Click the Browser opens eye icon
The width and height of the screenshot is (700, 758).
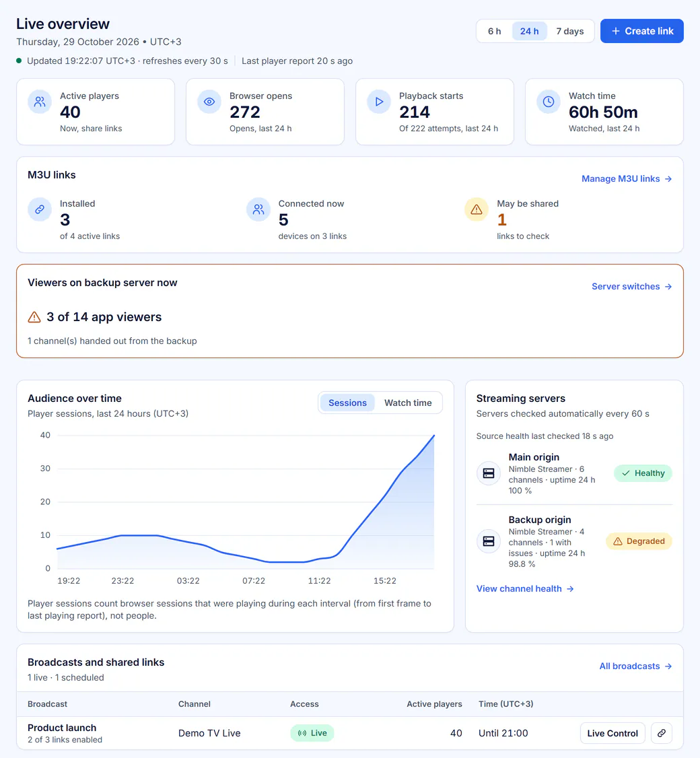coord(209,102)
